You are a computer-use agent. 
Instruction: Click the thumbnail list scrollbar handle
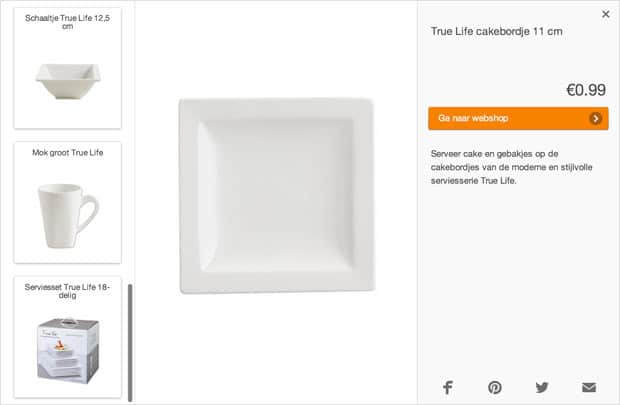click(130, 340)
